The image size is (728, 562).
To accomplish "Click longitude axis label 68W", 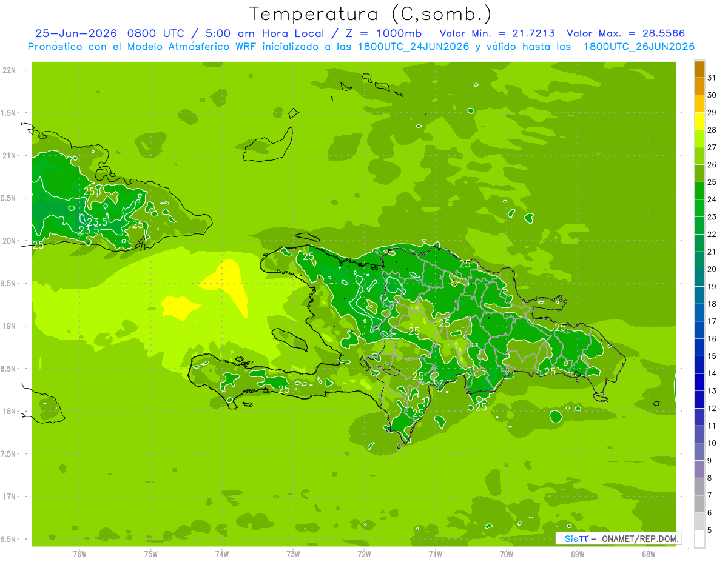I will point(649,554).
